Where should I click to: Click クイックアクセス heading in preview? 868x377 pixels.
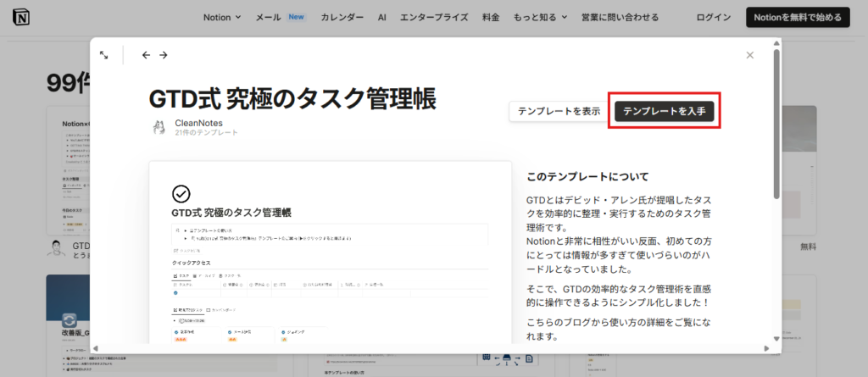click(191, 263)
